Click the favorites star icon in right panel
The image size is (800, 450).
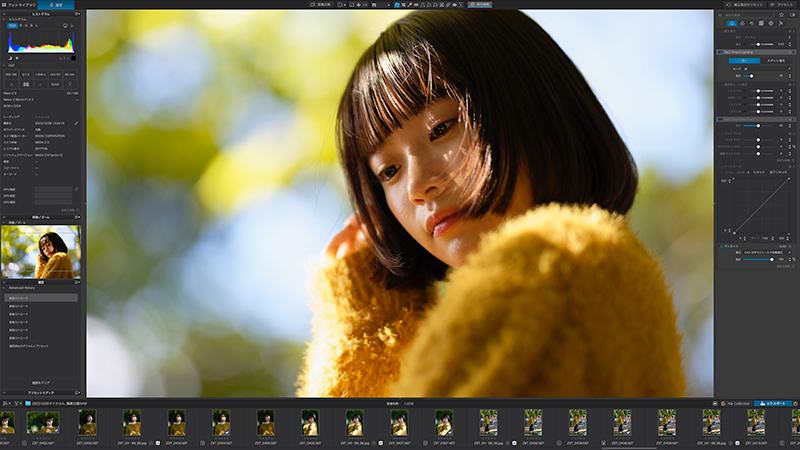781,15
